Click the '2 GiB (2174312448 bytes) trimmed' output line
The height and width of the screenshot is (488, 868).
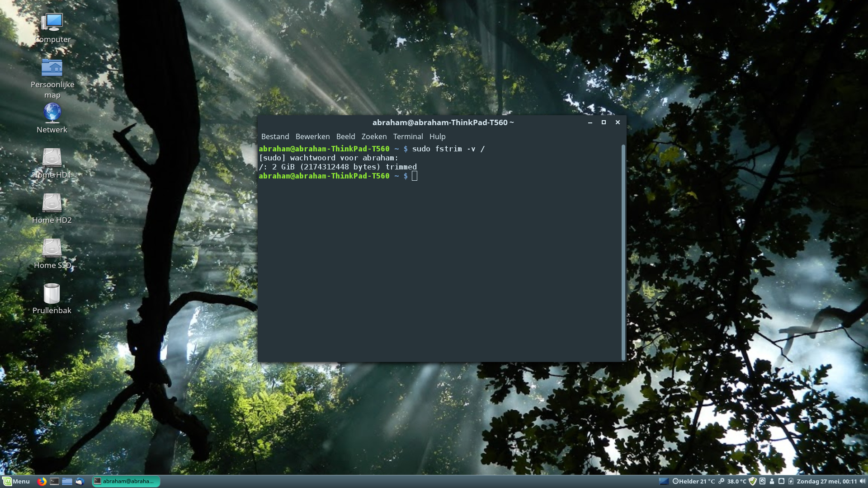(344, 167)
